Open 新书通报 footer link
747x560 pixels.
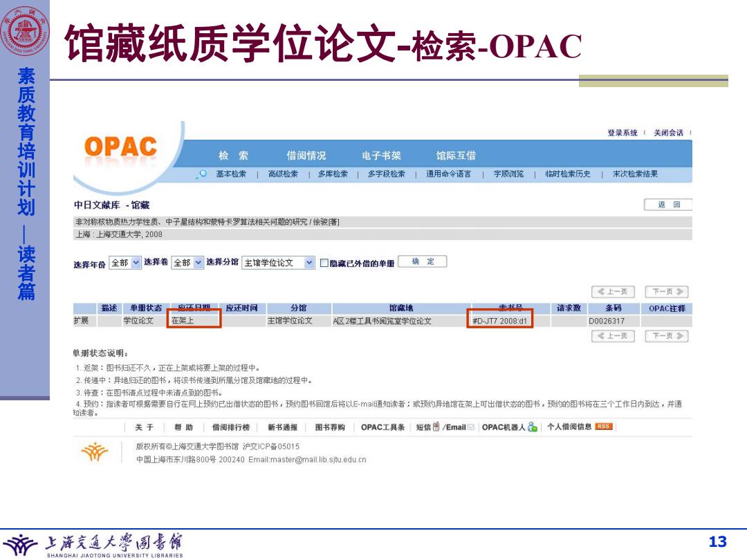pos(282,427)
